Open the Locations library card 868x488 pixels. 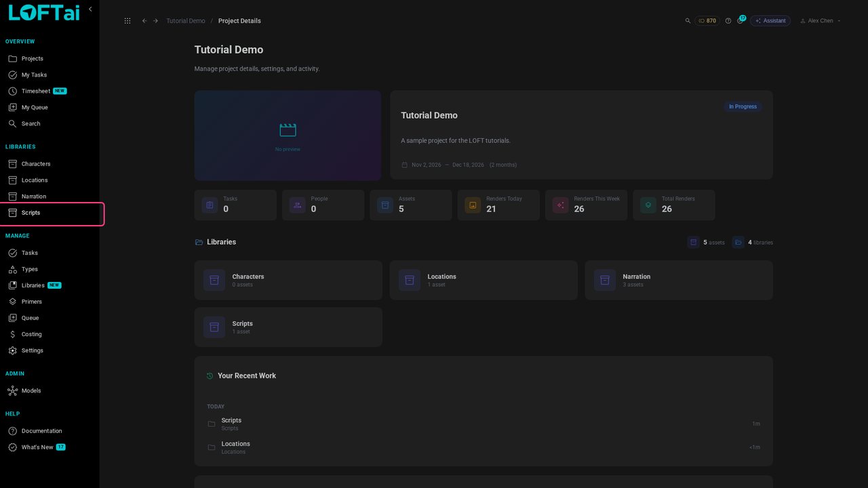(484, 280)
